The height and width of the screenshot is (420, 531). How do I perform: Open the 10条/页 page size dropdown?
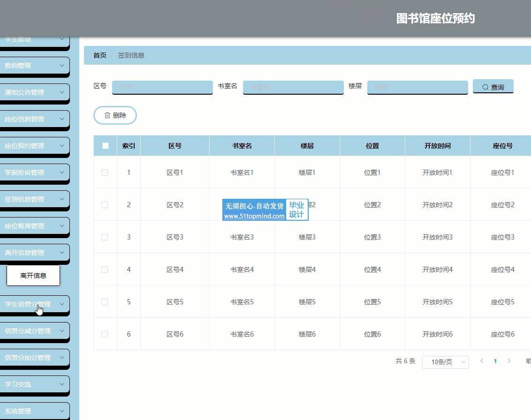pyautogui.click(x=445, y=362)
